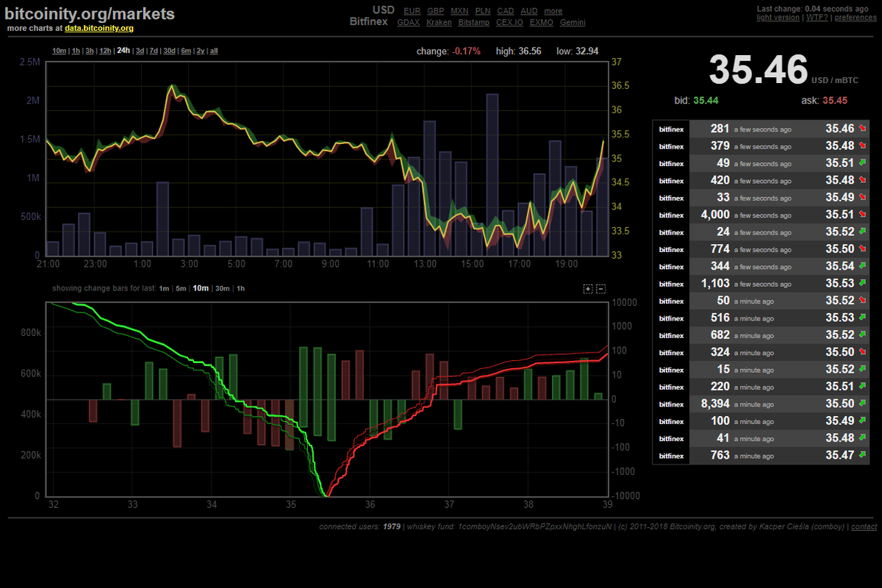Click the high value 36.56
This screenshot has height=588, width=882.
(x=529, y=51)
